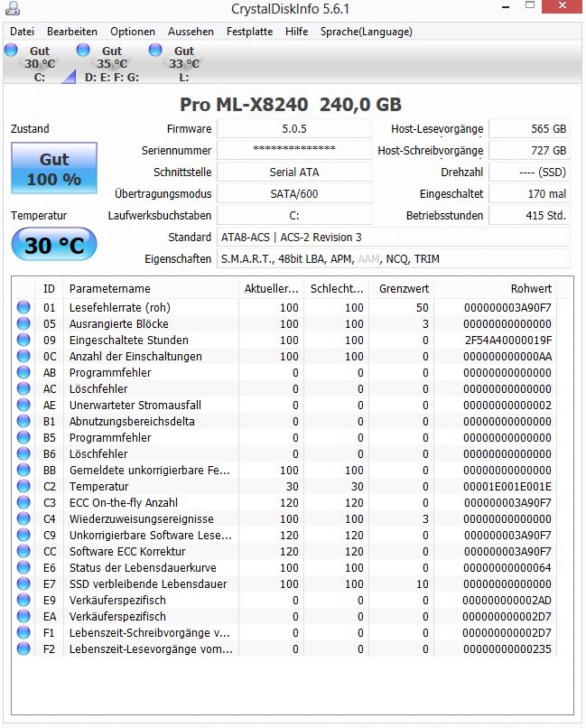
Task: Click status orb for Lebenszeit-Lesevorgänge row F2
Action: tap(23, 649)
